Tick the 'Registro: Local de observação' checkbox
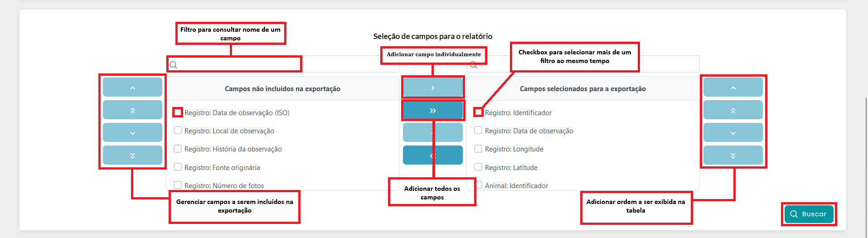Viewport: 868px width, 238px height. (x=178, y=131)
